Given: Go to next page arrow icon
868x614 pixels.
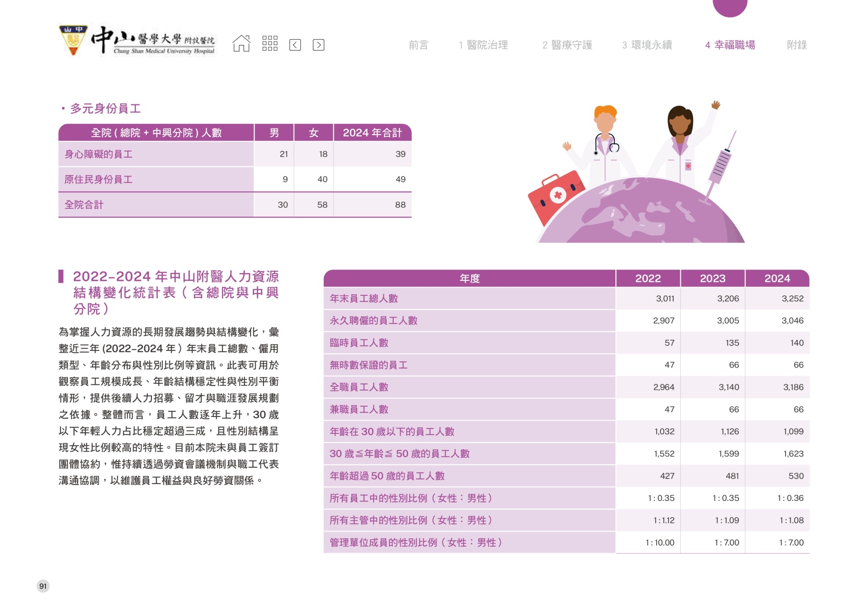Looking at the screenshot, I should [x=318, y=45].
